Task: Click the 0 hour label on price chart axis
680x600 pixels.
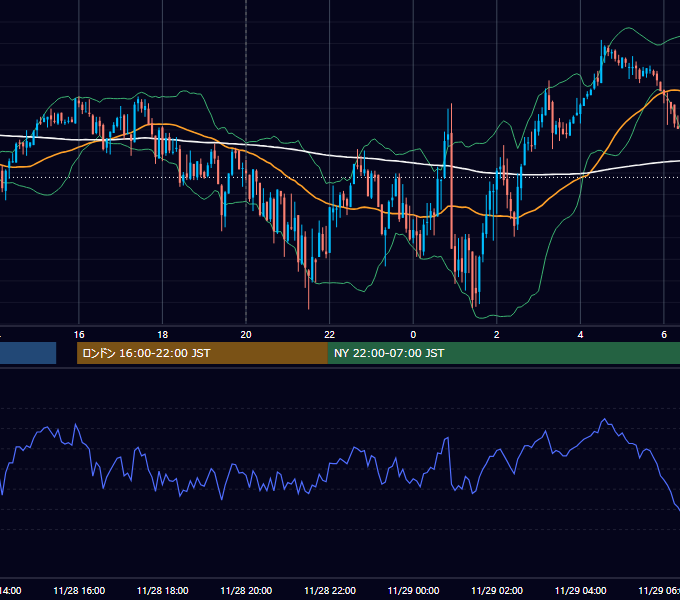Action: (413, 335)
